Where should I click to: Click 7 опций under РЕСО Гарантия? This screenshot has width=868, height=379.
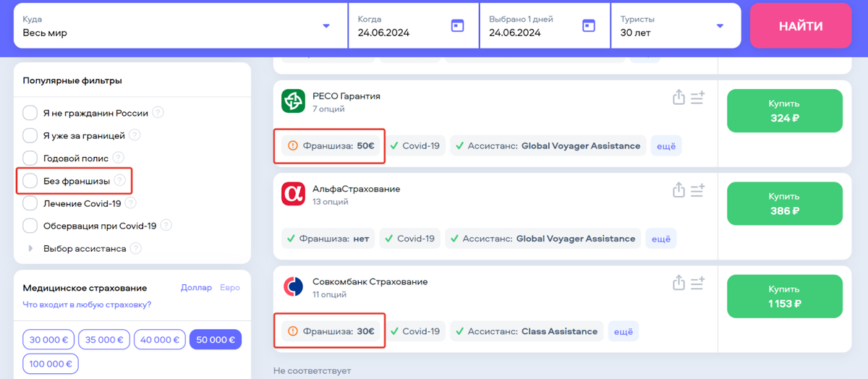pos(328,109)
